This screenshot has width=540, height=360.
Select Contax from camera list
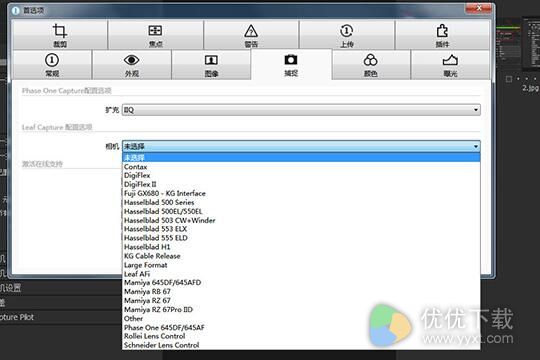point(301,167)
